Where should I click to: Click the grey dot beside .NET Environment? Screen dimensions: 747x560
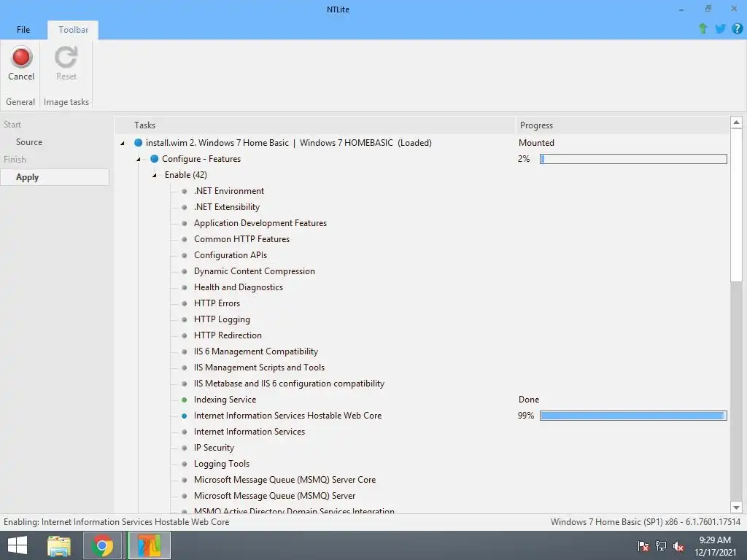pos(185,191)
